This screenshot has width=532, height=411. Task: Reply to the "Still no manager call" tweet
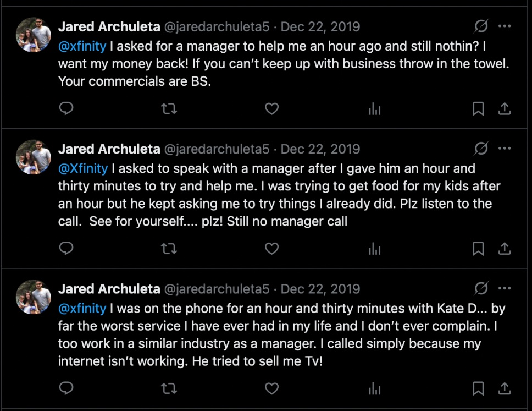66,249
